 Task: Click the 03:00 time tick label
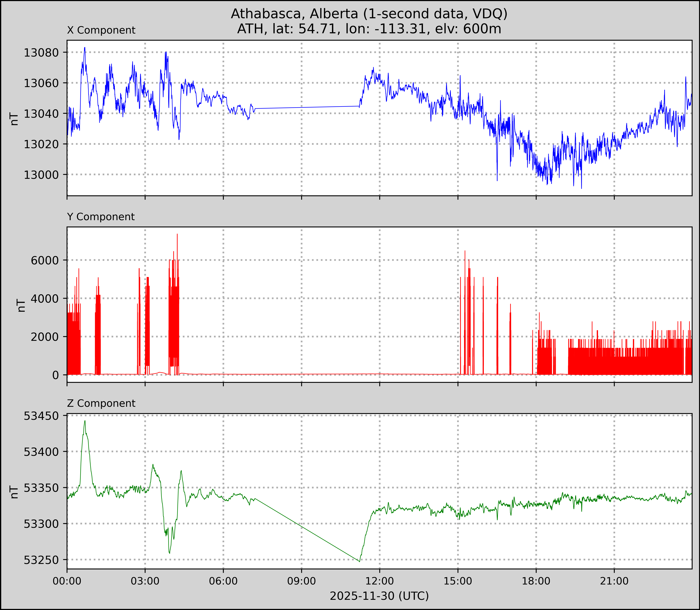click(145, 581)
